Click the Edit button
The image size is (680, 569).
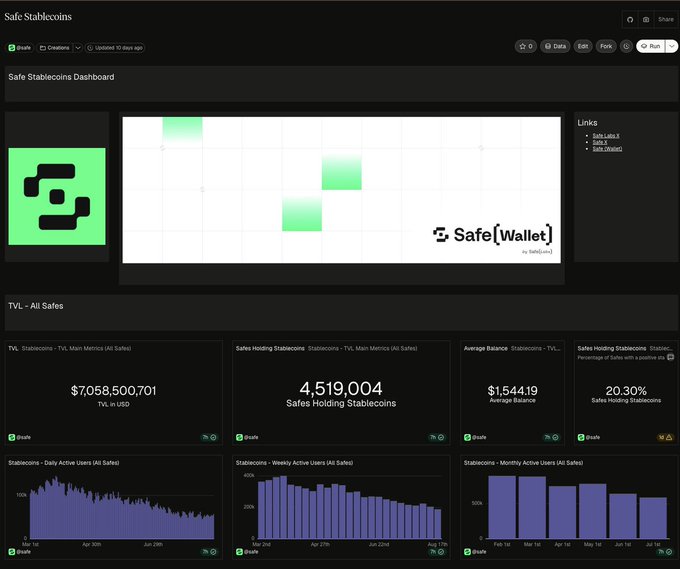582,46
